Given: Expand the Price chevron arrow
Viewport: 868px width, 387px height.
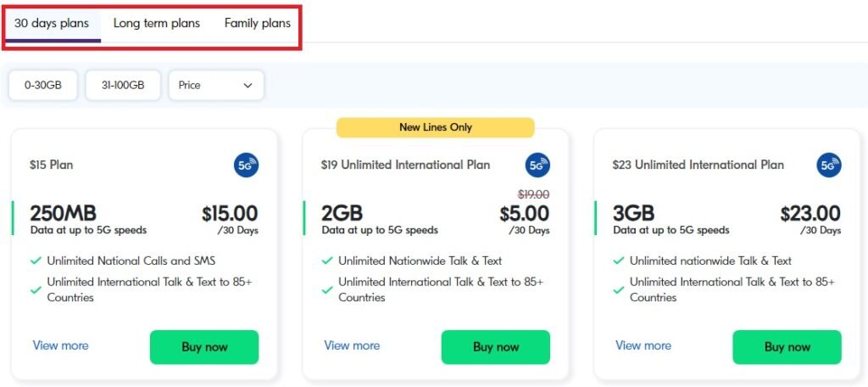Looking at the screenshot, I should point(248,86).
